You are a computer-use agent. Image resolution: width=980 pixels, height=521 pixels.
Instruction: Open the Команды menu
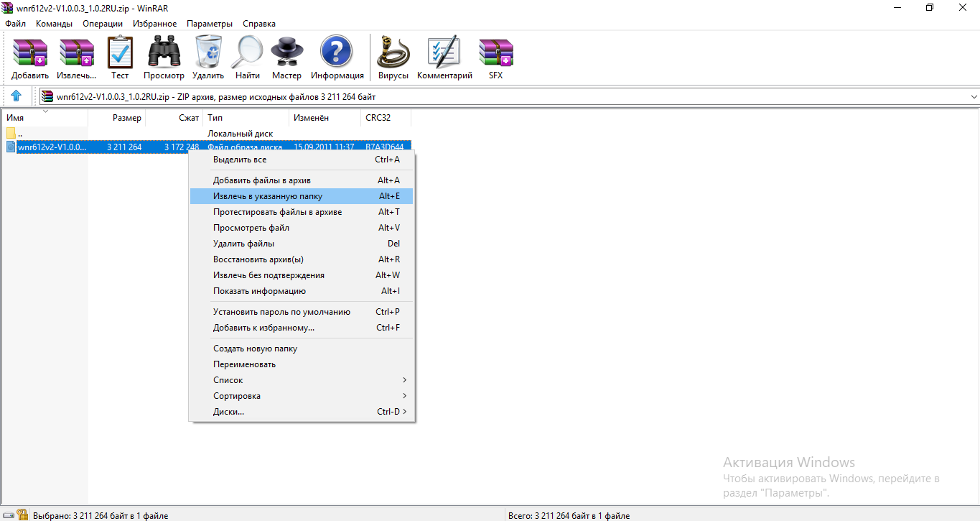coord(54,24)
